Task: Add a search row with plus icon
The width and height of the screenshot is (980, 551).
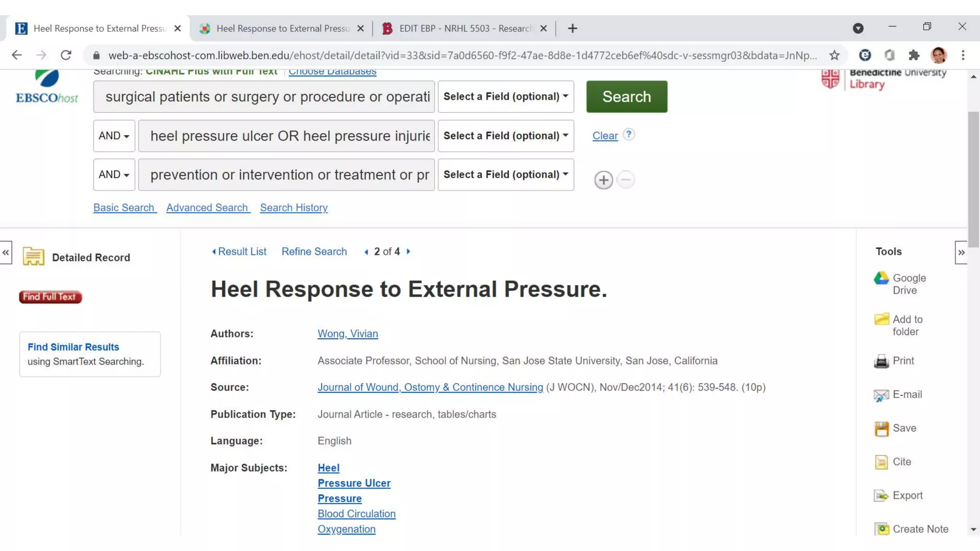Action: pyautogui.click(x=603, y=180)
